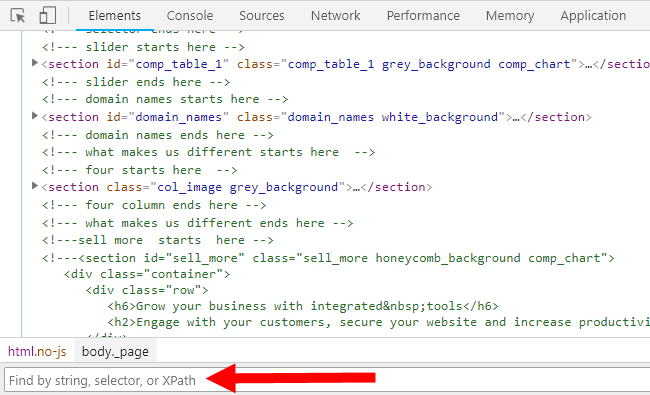
Task: Select html.no-js in the breadcrumb bar
Action: coord(37,351)
